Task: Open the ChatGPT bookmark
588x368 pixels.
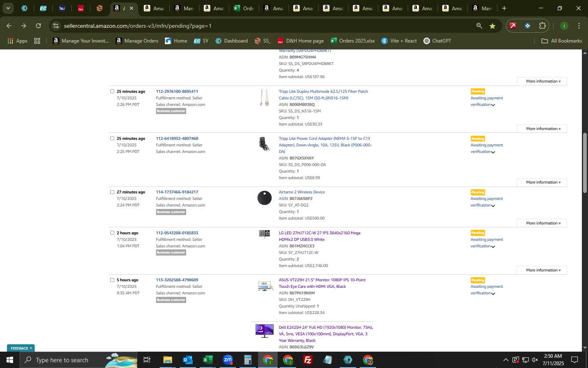Action: pyautogui.click(x=437, y=41)
